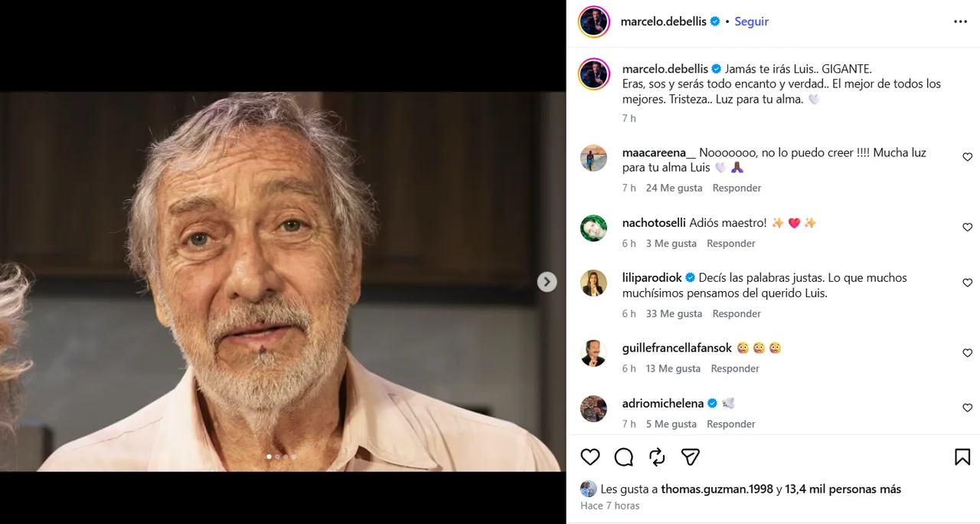Like liliparodiok's comment heart
Screen dimensions: 980x524
[967, 283]
